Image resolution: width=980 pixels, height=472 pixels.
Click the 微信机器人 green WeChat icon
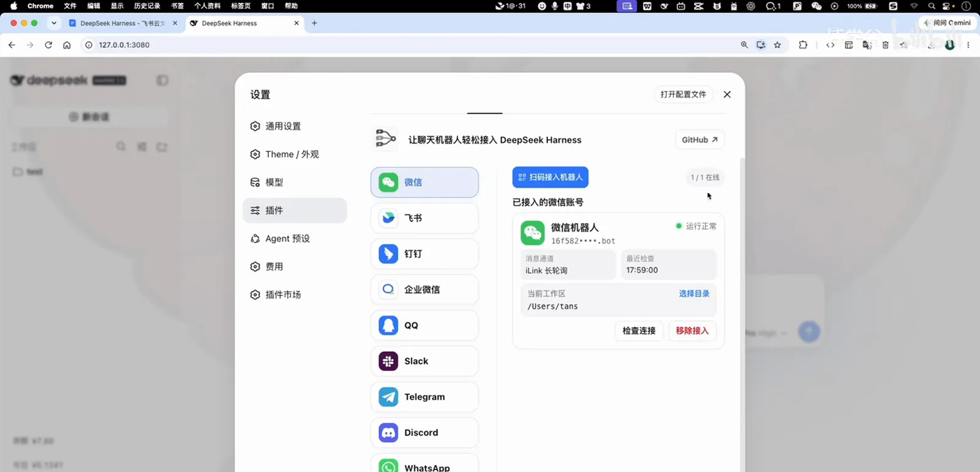pos(532,233)
